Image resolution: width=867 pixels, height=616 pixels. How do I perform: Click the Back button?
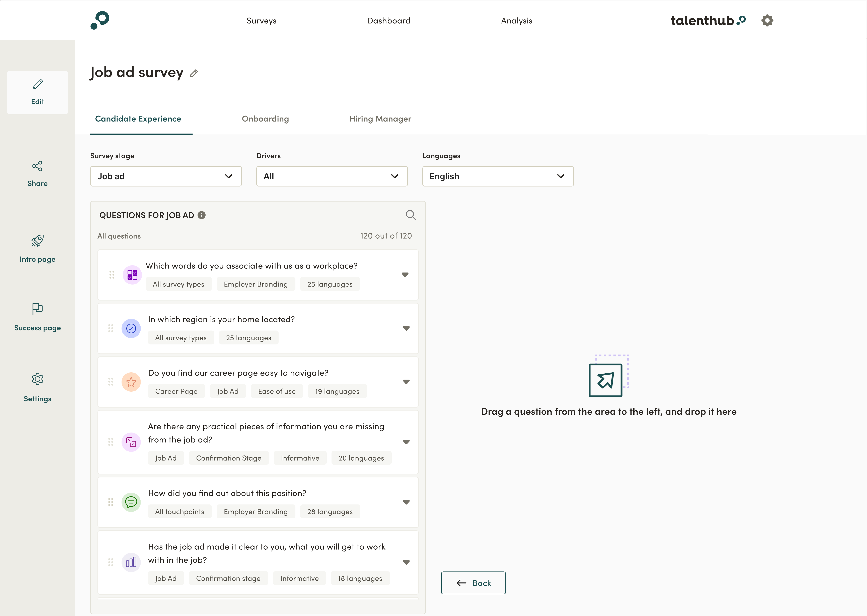(x=473, y=583)
